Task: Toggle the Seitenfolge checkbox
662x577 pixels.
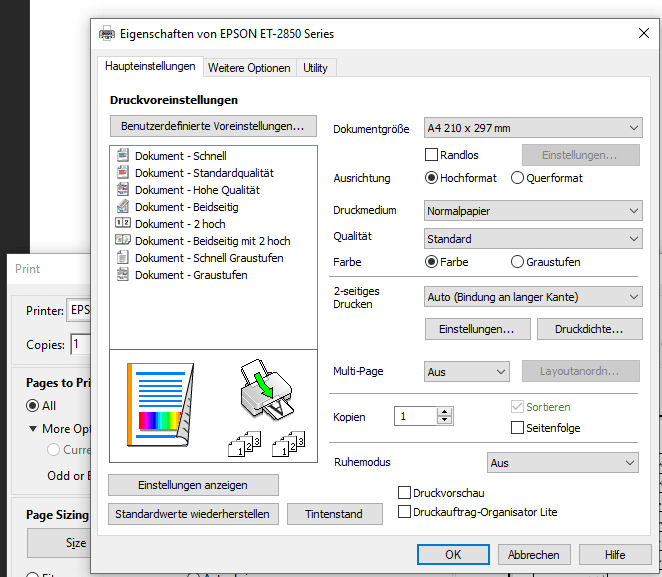Action: point(517,428)
